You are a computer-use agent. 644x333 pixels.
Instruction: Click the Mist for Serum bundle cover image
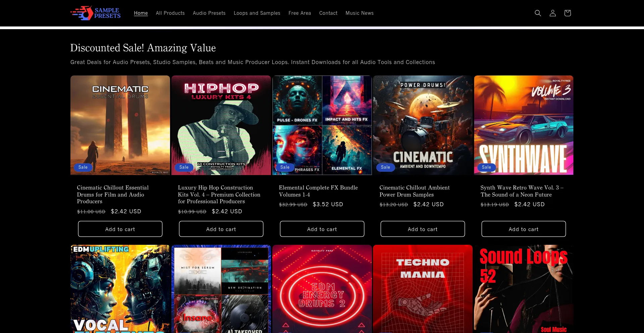click(x=221, y=289)
